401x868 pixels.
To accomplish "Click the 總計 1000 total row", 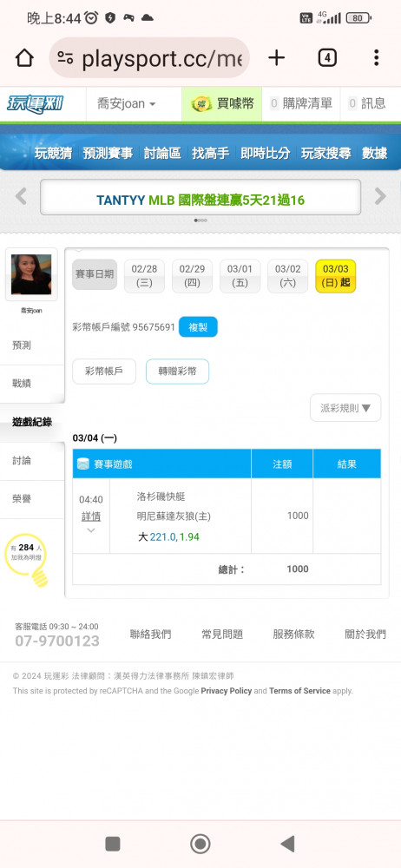I will point(227,569).
